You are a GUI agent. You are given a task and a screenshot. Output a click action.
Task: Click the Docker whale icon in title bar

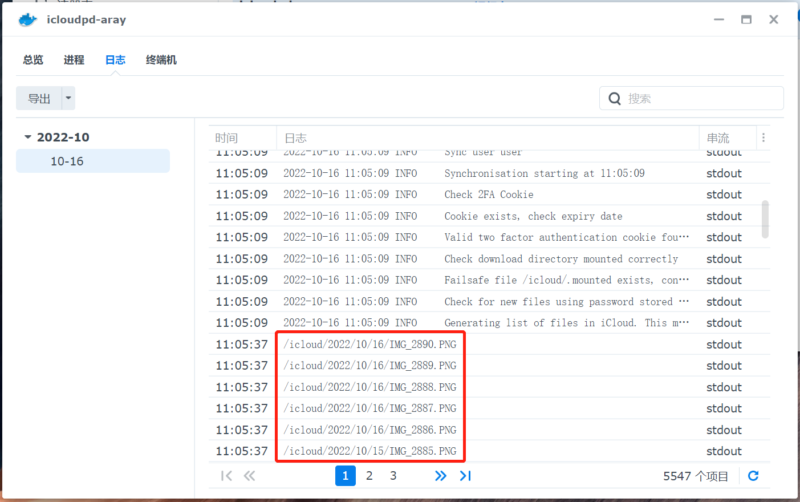click(28, 20)
